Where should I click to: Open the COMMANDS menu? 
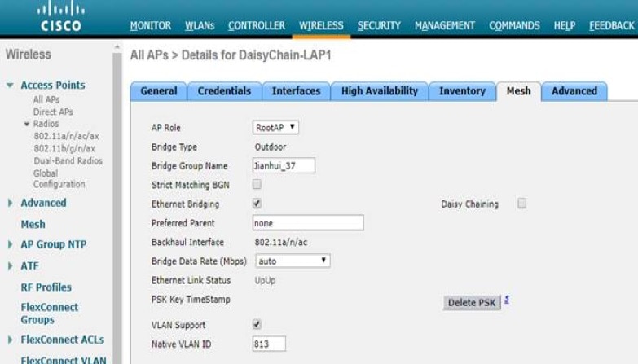coord(514,25)
